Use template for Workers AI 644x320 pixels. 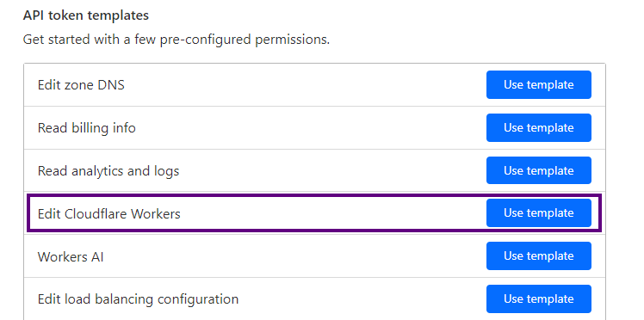click(538, 256)
